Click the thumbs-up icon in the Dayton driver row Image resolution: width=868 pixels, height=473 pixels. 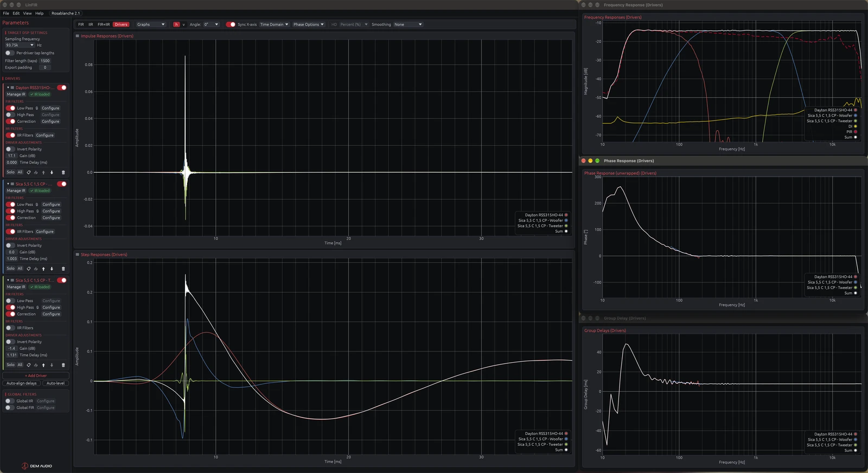point(36,172)
